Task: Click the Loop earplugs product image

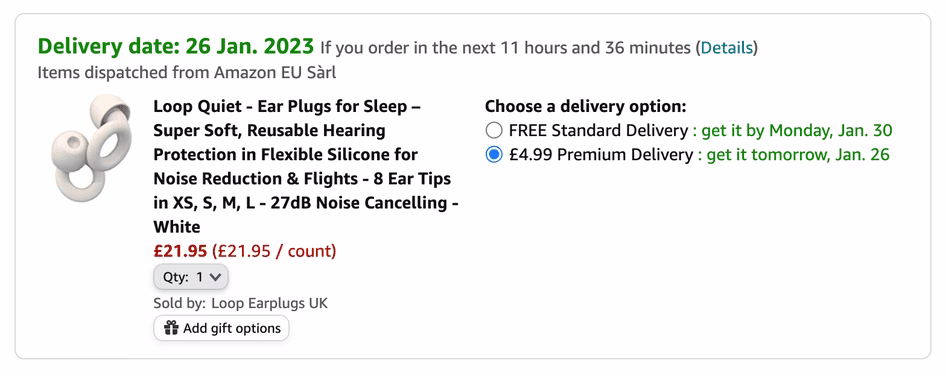Action: [91, 148]
